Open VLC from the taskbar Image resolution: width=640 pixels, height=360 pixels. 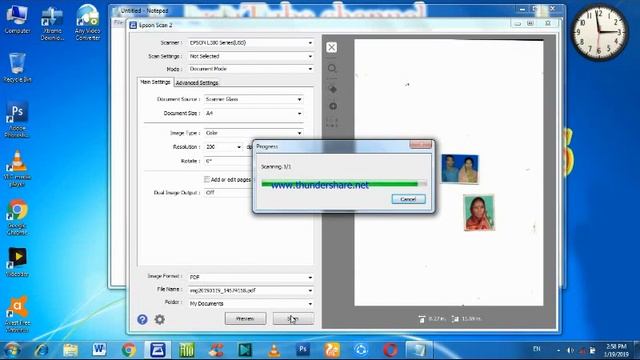(x=273, y=350)
